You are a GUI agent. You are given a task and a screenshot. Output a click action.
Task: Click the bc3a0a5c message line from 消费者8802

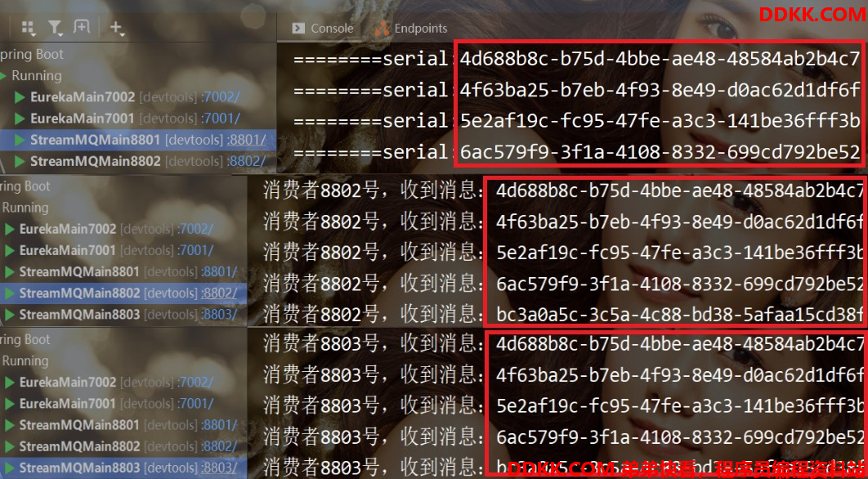[x=563, y=315]
